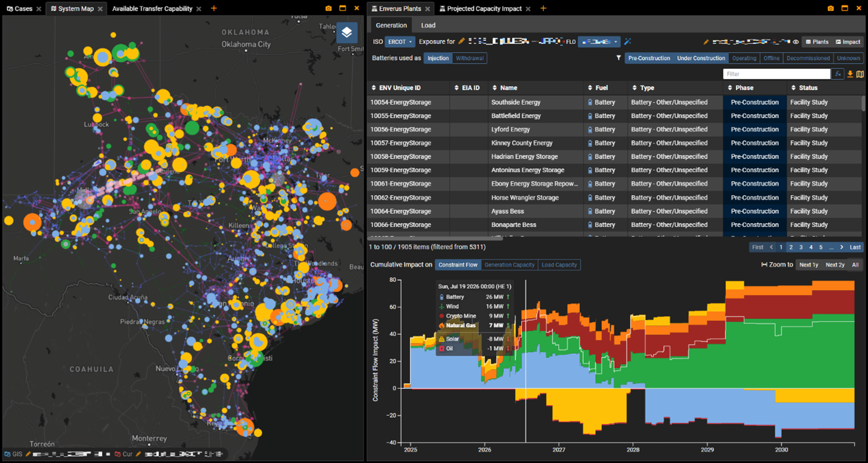This screenshot has height=463, width=868.
Task: Zoom the chart to Next 1y
Action: coord(808,265)
